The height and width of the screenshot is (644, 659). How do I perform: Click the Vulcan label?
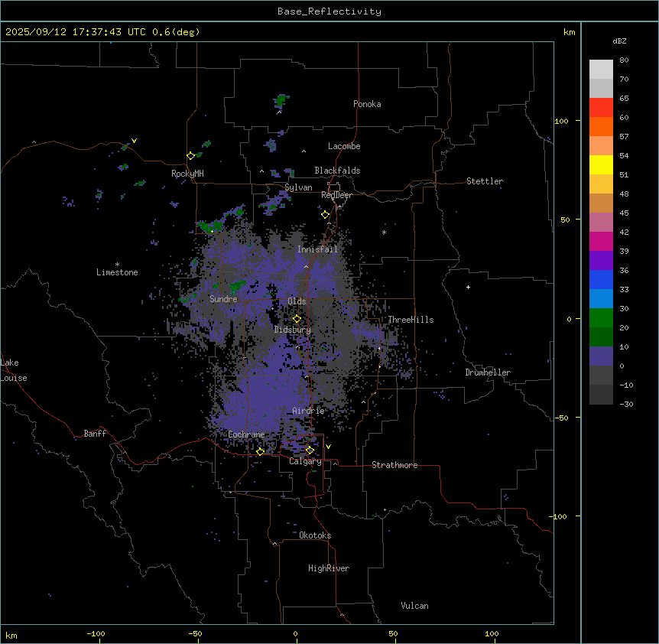pos(415,606)
